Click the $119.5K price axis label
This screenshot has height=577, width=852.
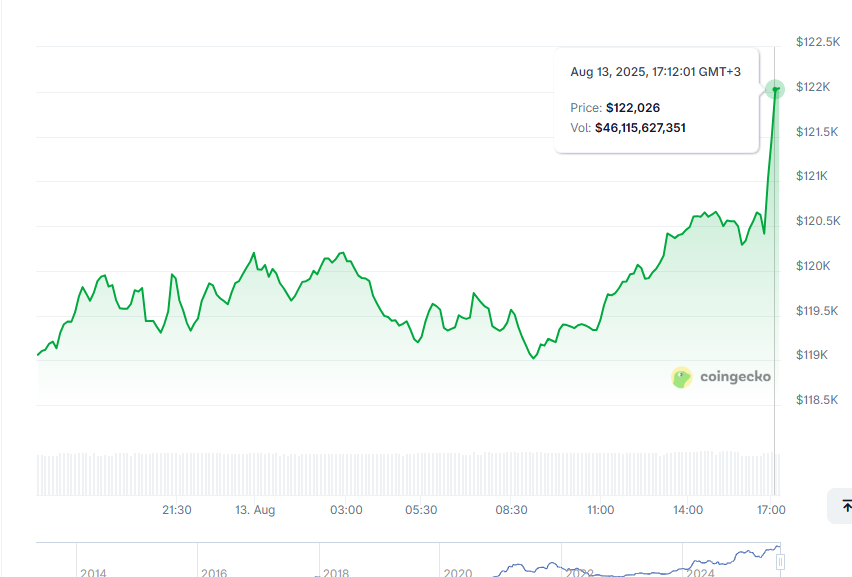[817, 311]
